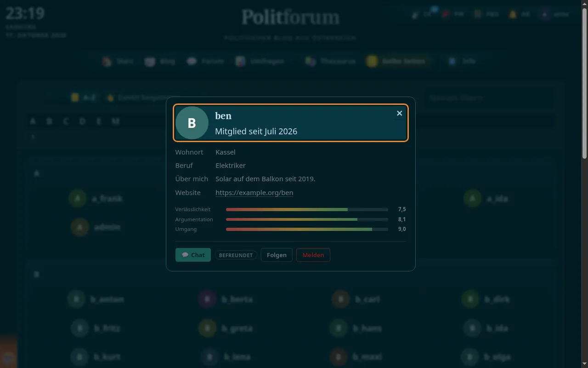
Task: Click the Argumentation rating bar
Action: point(307,219)
